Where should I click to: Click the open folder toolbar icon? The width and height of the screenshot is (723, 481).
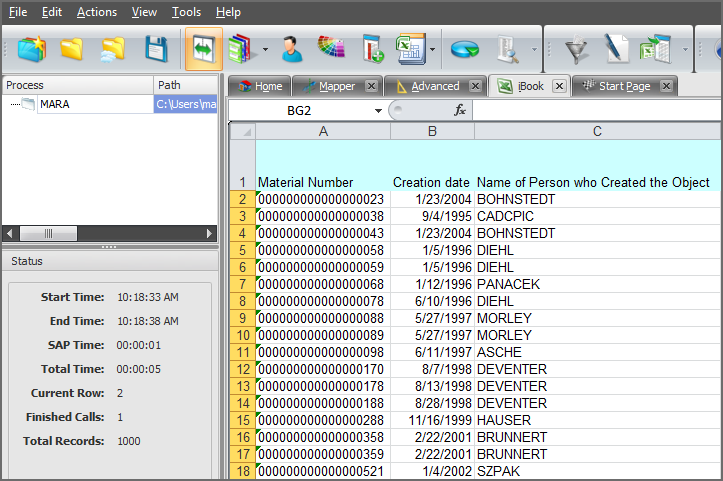(x=72, y=48)
